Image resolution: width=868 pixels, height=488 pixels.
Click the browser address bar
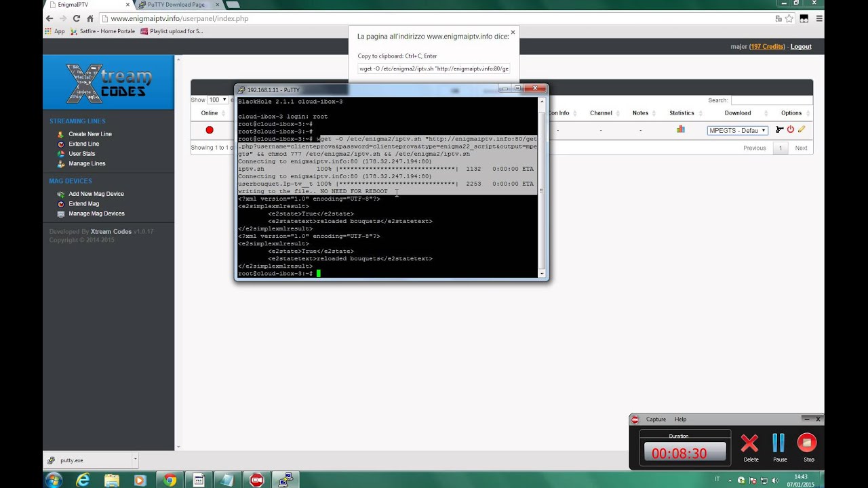pos(441,18)
